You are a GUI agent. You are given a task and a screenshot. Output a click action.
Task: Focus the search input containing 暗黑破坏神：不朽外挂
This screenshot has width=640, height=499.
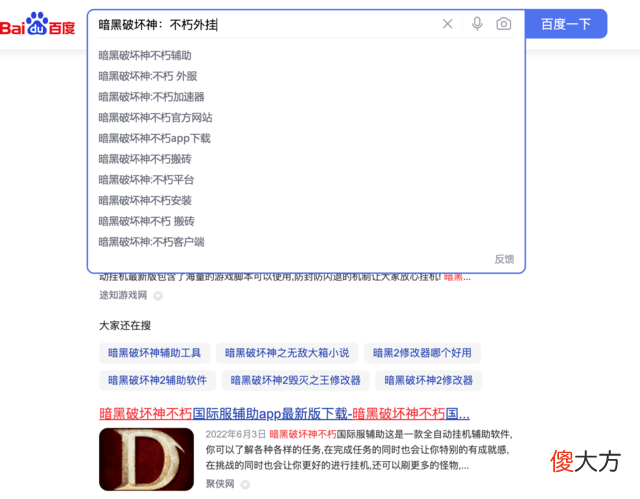click(x=265, y=24)
